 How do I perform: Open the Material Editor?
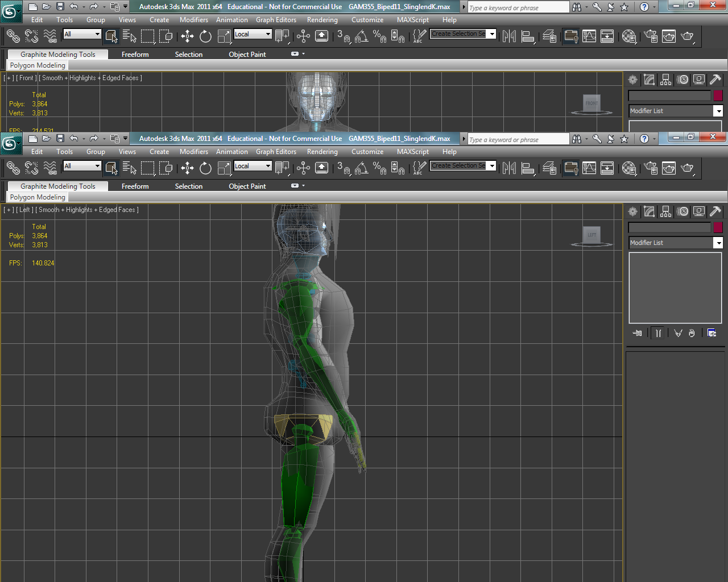point(630,168)
